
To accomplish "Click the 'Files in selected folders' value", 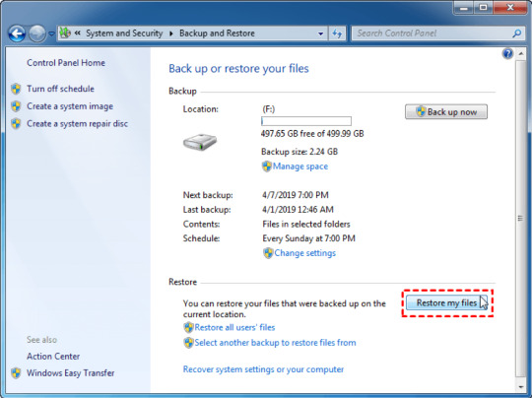I will 306,224.
